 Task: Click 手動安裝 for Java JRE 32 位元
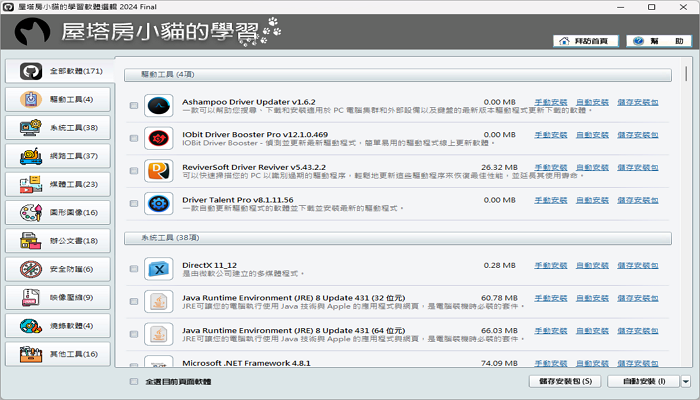551,298
